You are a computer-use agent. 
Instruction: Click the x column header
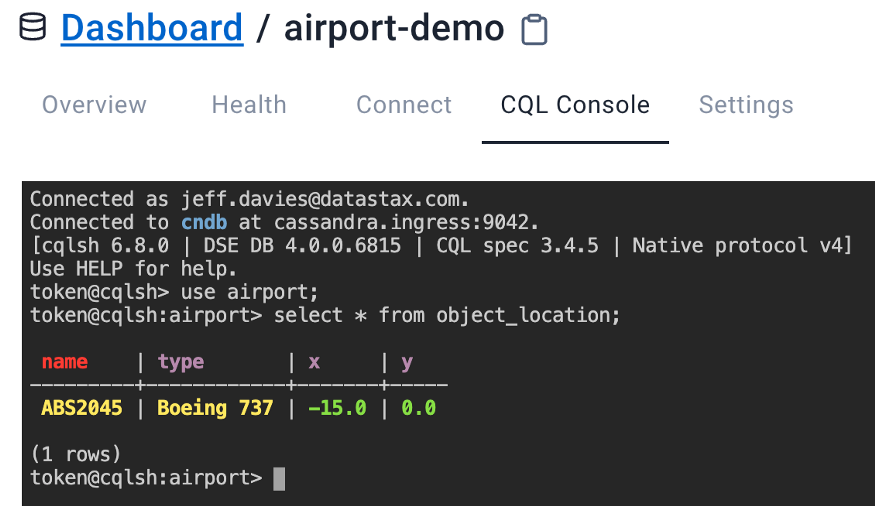tap(314, 362)
